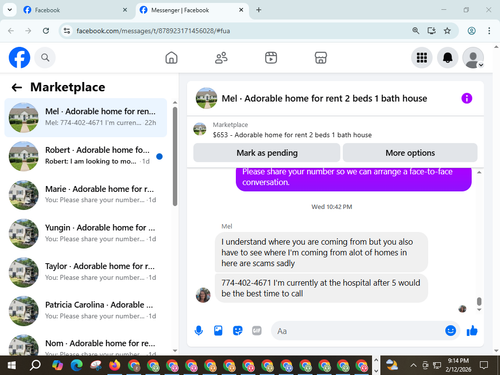Viewport: 500px width, 375px height.
Task: Attach a file with the image icon
Action: 218,331
